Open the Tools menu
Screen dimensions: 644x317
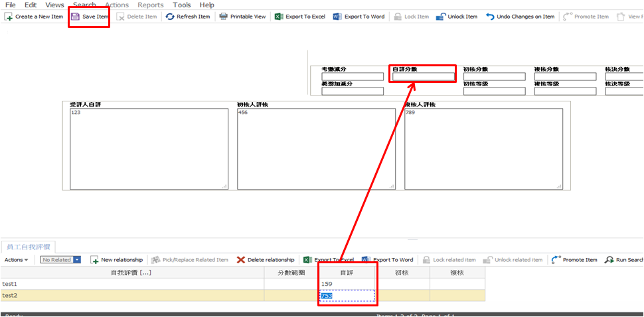click(x=182, y=5)
